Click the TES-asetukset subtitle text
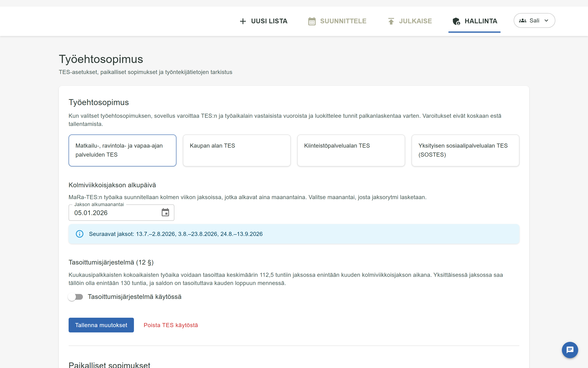The image size is (588, 368). tap(146, 72)
